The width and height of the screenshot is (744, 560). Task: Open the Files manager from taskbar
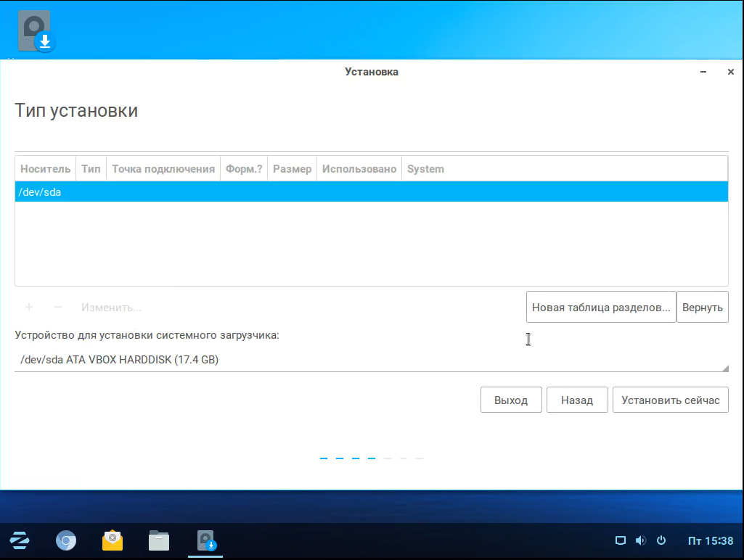159,540
